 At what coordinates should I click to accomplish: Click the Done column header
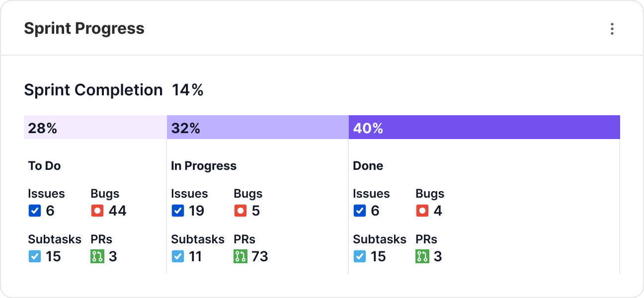pyautogui.click(x=368, y=165)
